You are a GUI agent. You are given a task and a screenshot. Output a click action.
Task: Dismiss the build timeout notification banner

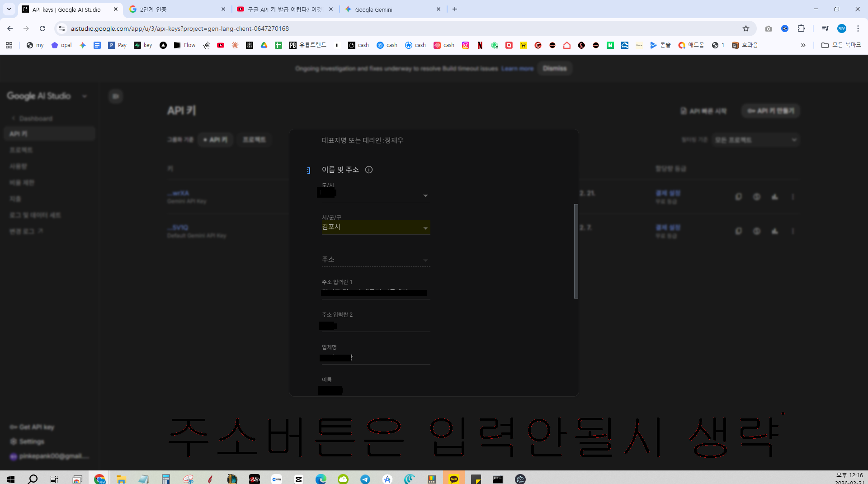tap(555, 69)
